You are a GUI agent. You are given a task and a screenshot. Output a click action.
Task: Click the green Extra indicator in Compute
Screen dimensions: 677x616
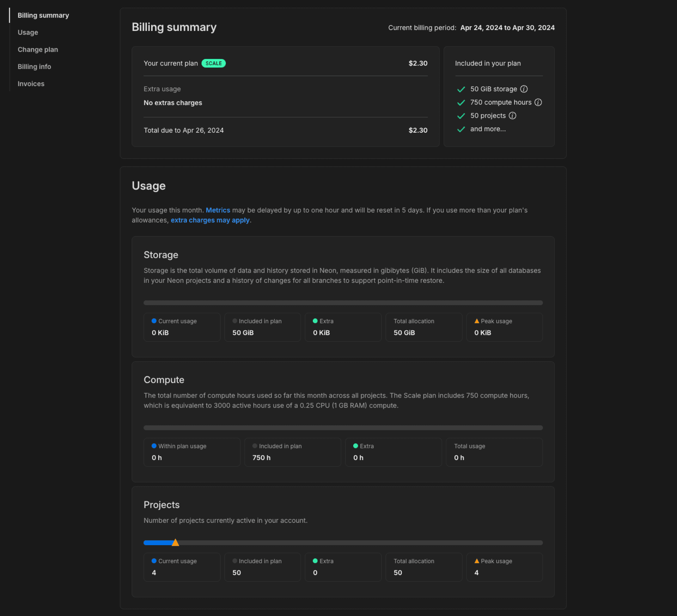pyautogui.click(x=355, y=446)
